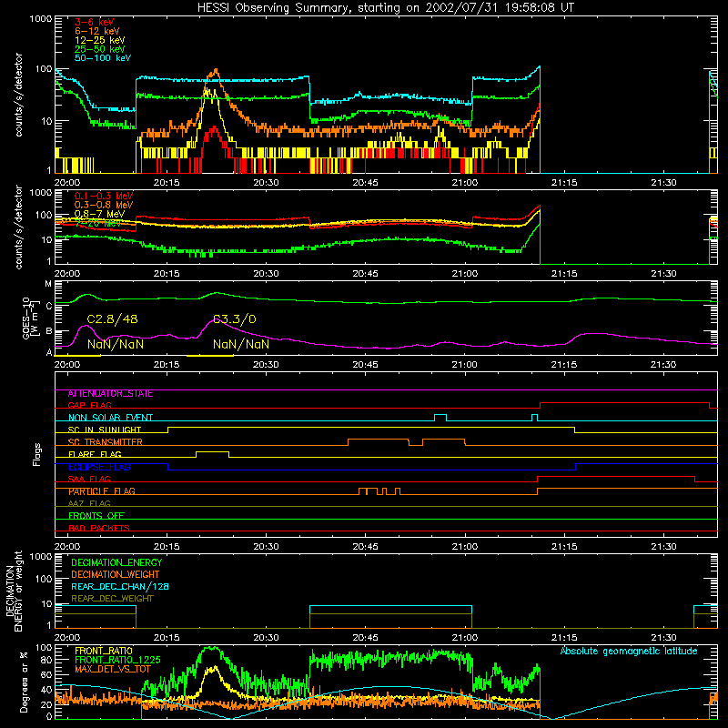Viewport: 728px width, 728px height.
Task: Select the PARTICLE_FLAG label
Action: click(102, 491)
